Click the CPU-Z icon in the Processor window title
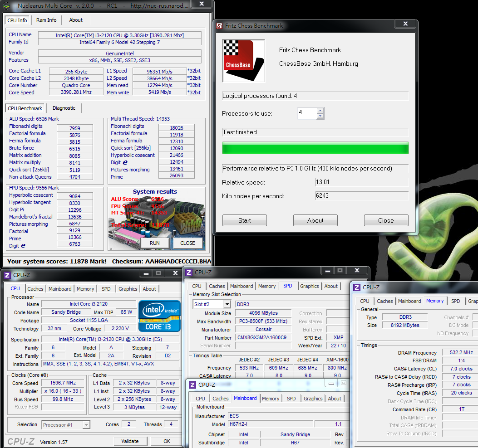Viewport: 478px width, 448px height. pos(7,275)
